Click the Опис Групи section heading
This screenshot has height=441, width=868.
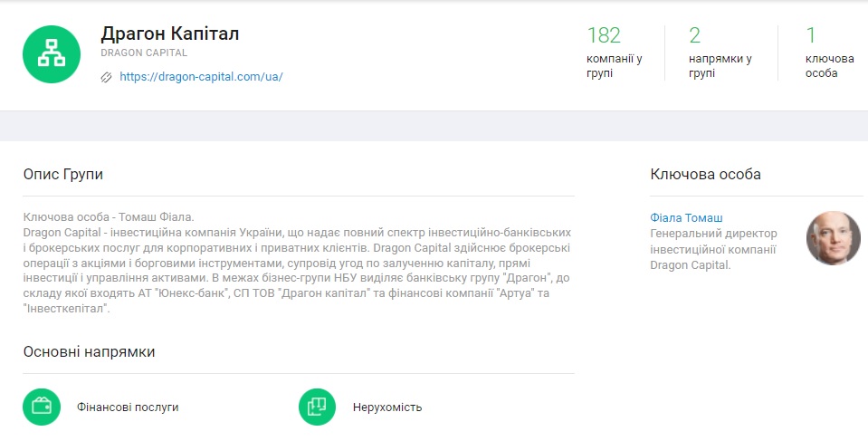click(63, 174)
